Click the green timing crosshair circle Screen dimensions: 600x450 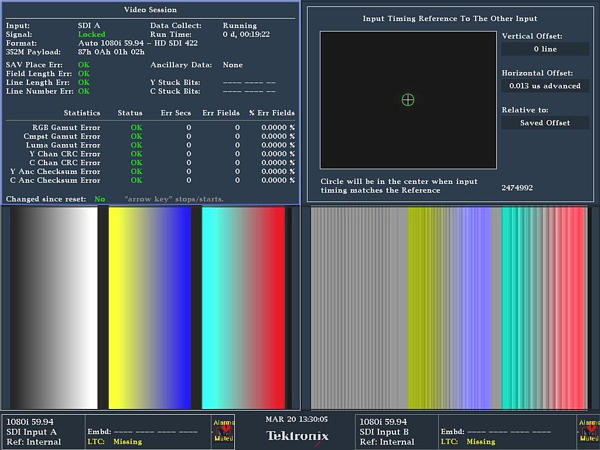[x=408, y=99]
